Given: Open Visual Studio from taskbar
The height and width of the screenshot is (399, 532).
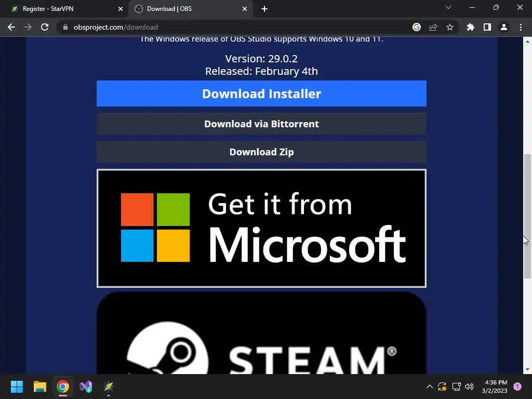Looking at the screenshot, I should click(x=86, y=387).
